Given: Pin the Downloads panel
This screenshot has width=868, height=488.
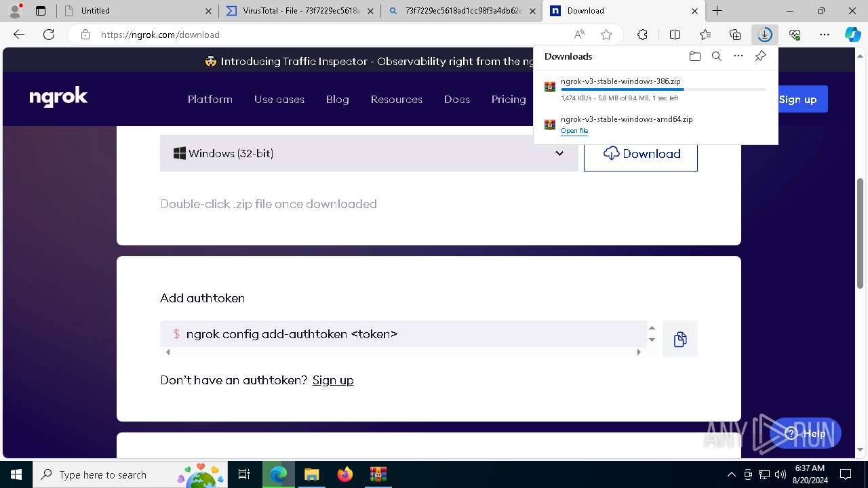Looking at the screenshot, I should point(760,56).
